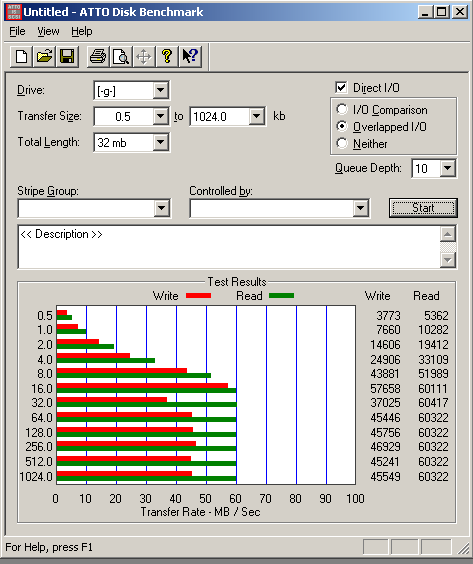Open the Transfer Size minimum 0.5 dropdown
The height and width of the screenshot is (564, 473).
[160, 117]
